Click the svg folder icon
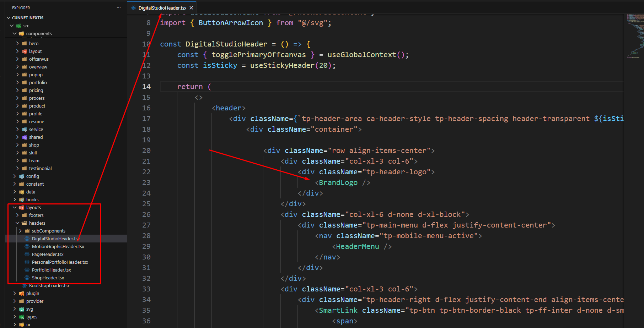This screenshot has height=328, width=644. point(21,309)
